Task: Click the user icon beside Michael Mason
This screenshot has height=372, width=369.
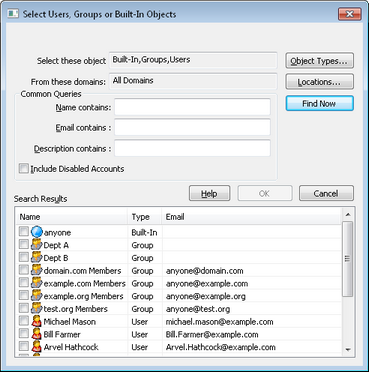Action: 37,321
